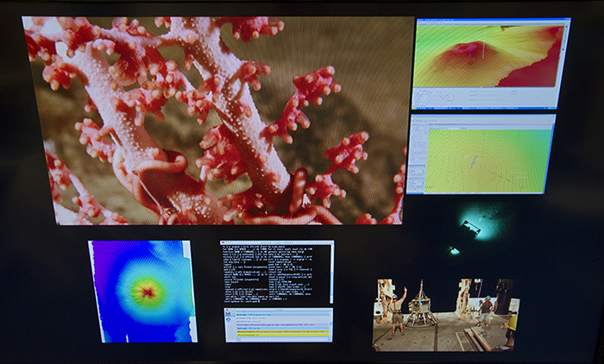Click the left sidebar panel of green map window
604x364 pixels.
coord(416,160)
